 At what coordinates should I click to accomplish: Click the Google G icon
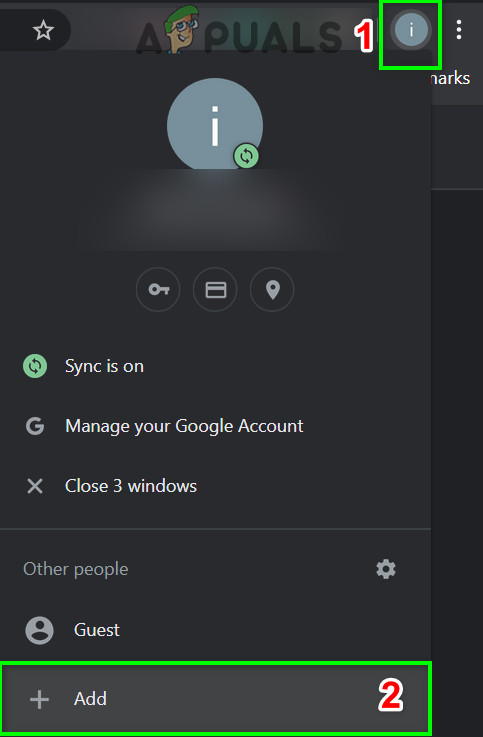tap(35, 426)
